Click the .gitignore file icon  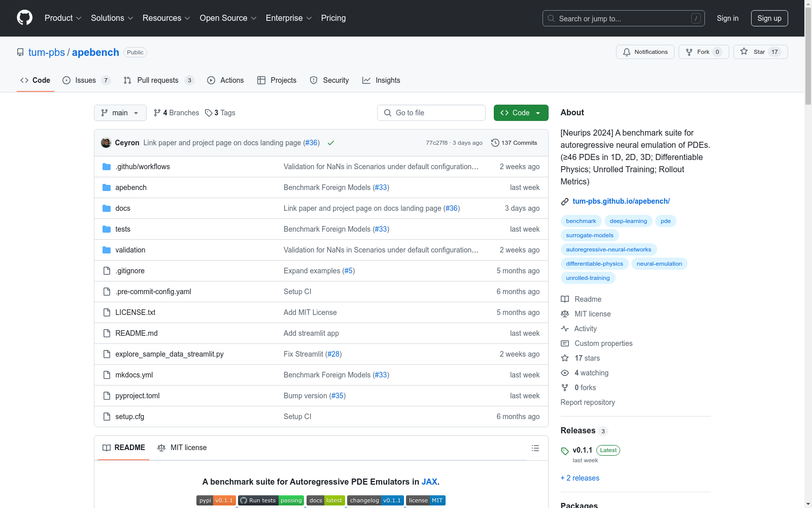coord(107,271)
